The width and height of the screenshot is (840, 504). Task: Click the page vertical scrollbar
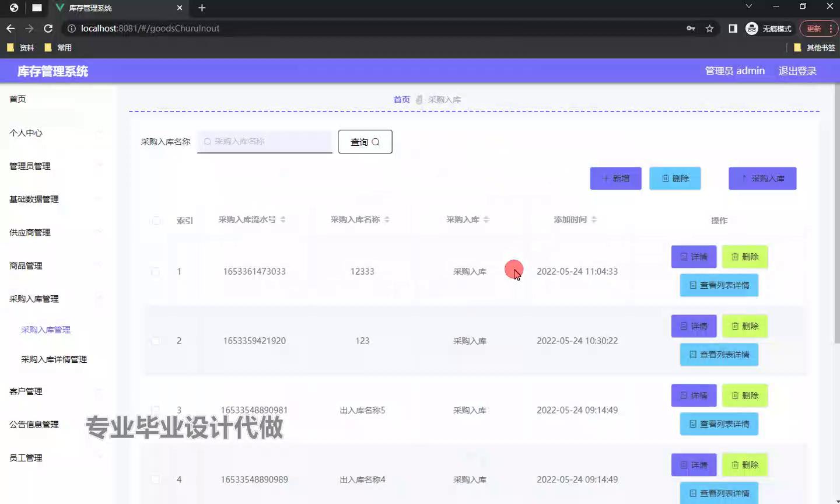(836, 233)
